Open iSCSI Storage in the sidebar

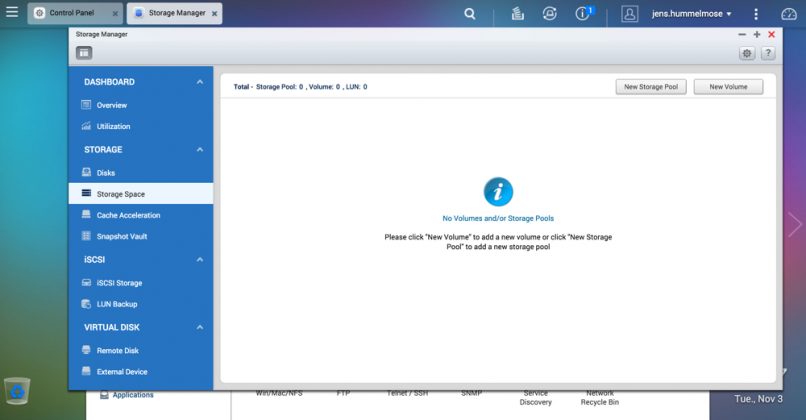[x=141, y=283]
